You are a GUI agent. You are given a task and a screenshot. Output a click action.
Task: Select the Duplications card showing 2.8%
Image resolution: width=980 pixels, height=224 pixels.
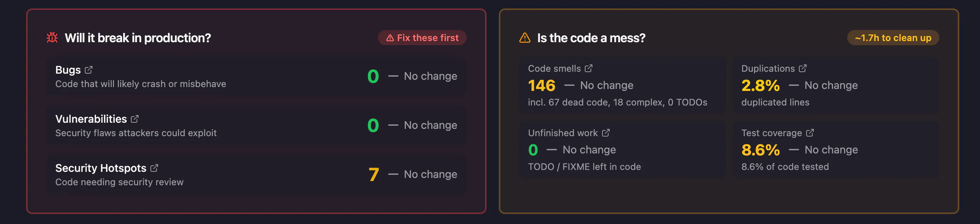[x=836, y=85]
